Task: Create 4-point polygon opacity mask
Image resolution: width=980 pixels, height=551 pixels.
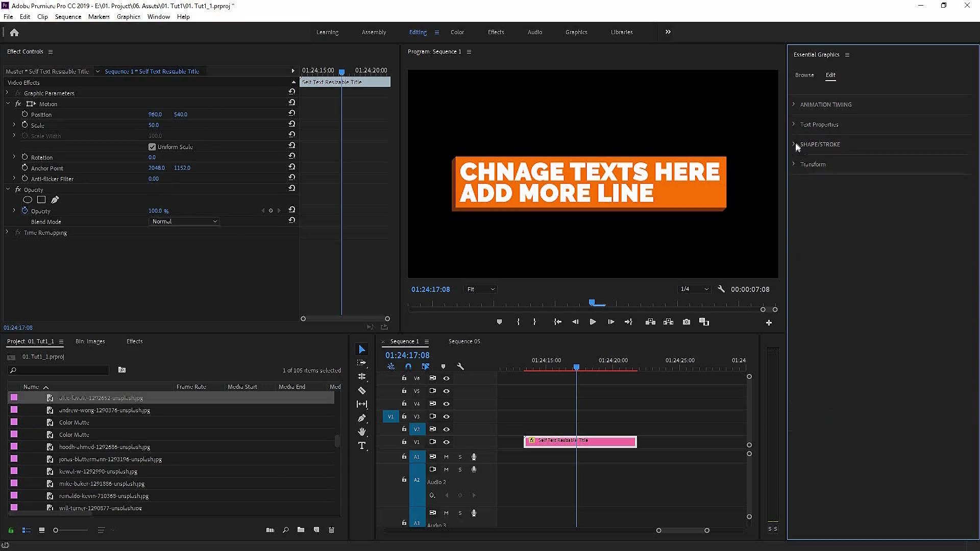Action: pos(41,200)
